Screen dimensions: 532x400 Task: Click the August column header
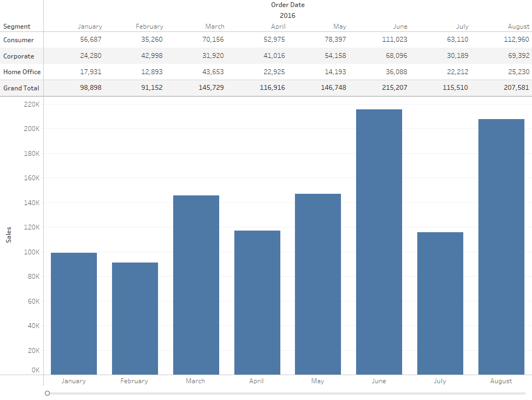coord(518,26)
